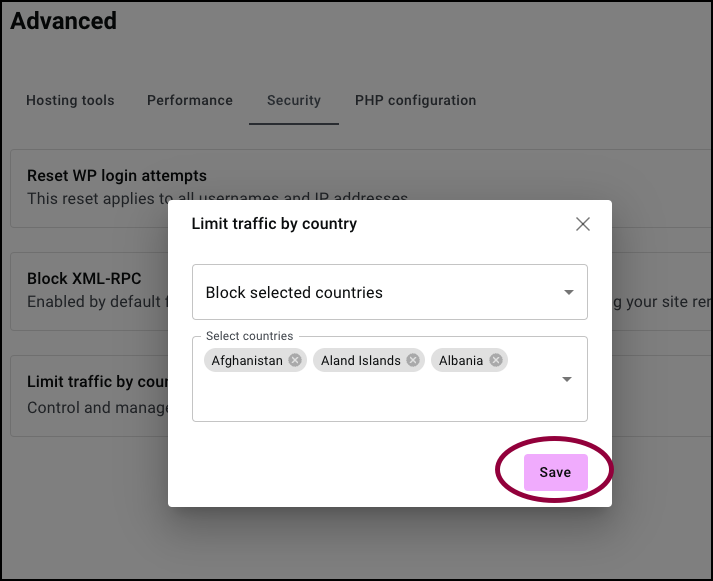This screenshot has height=581, width=713.
Task: Select the Albania chip label
Action: point(461,361)
